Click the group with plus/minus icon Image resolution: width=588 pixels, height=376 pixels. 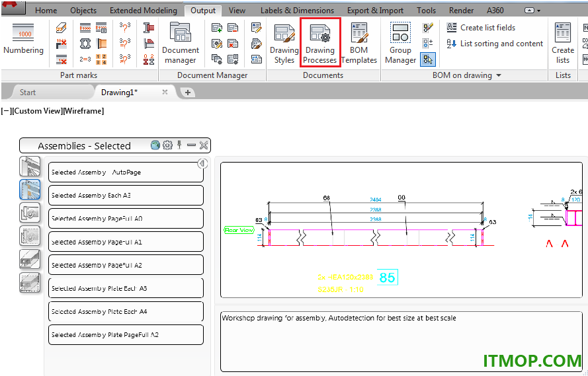pos(428,44)
